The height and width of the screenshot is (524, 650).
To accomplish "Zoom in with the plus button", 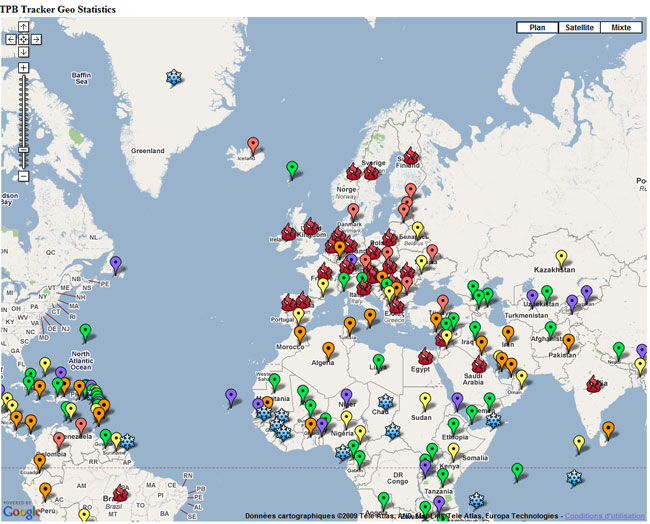I will (x=23, y=68).
